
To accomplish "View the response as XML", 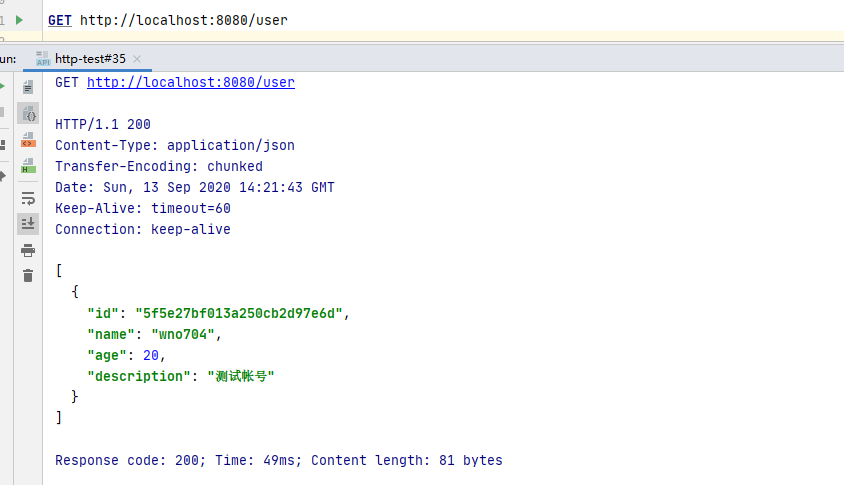I will pyautogui.click(x=28, y=142).
